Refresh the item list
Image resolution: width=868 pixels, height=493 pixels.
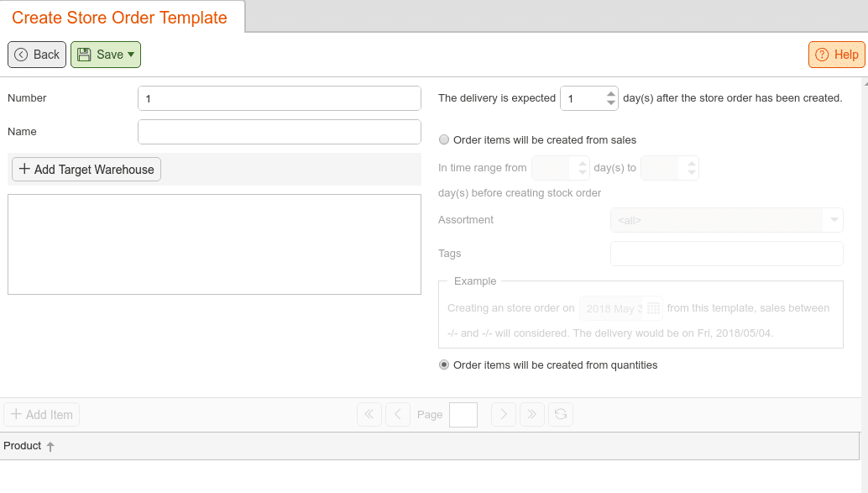point(561,414)
